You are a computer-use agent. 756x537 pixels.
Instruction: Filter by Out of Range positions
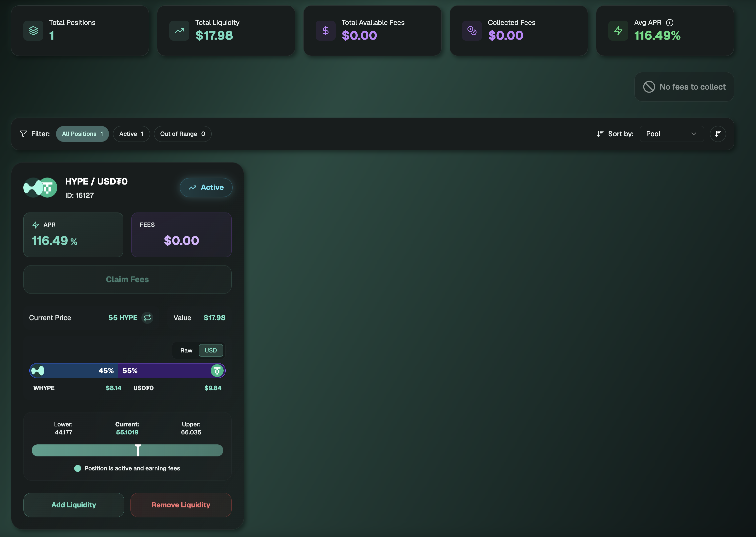pyautogui.click(x=182, y=134)
